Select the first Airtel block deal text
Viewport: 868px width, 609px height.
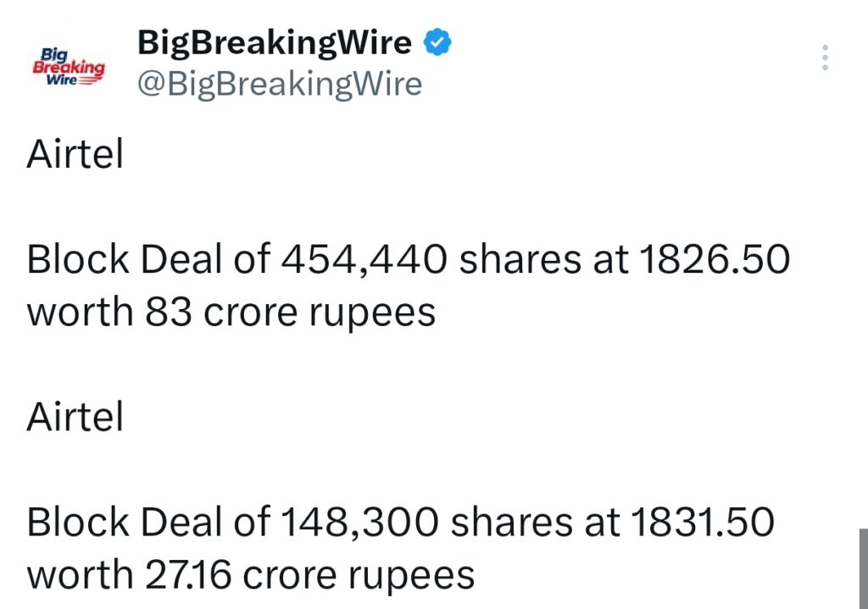coord(75,153)
